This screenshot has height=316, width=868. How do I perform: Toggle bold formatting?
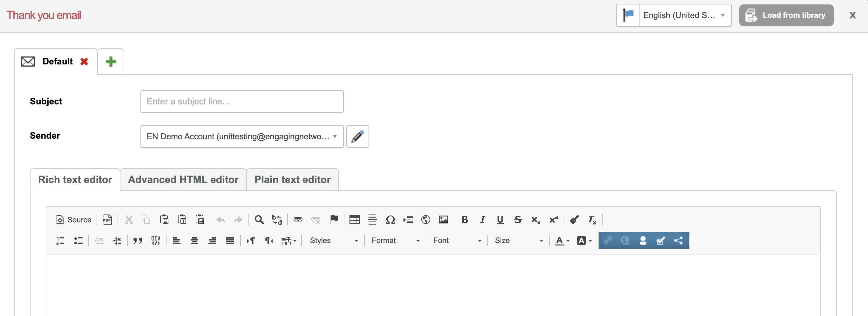(x=464, y=220)
